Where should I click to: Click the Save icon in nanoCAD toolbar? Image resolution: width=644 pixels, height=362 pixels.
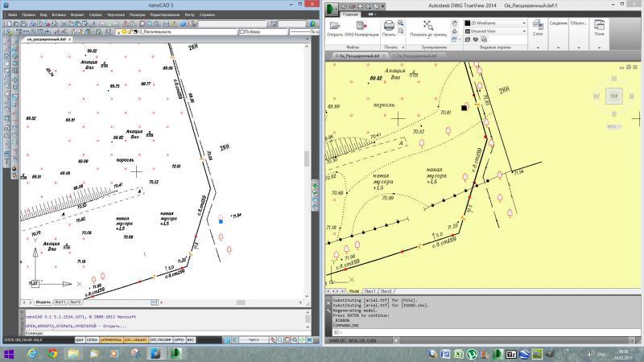pos(24,24)
